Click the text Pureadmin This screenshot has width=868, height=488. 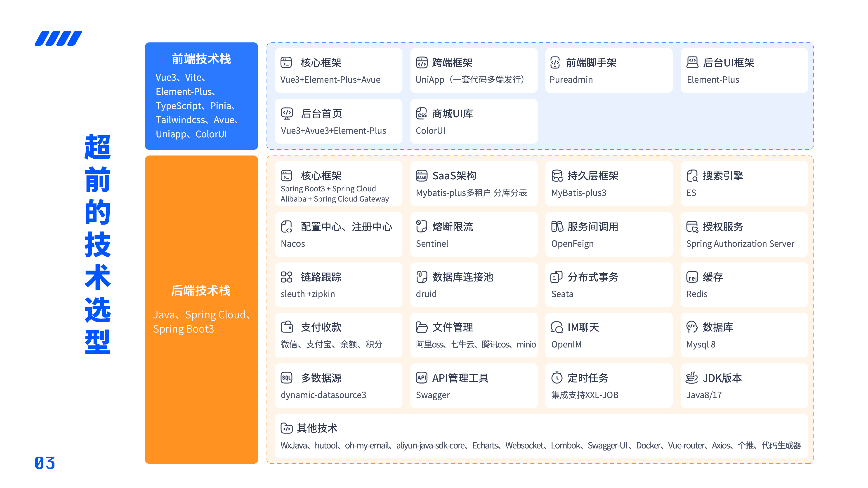pos(571,80)
